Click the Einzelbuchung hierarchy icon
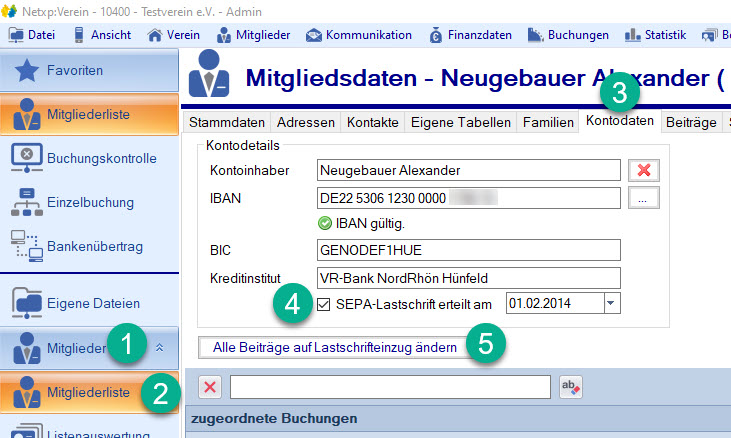 [27, 202]
